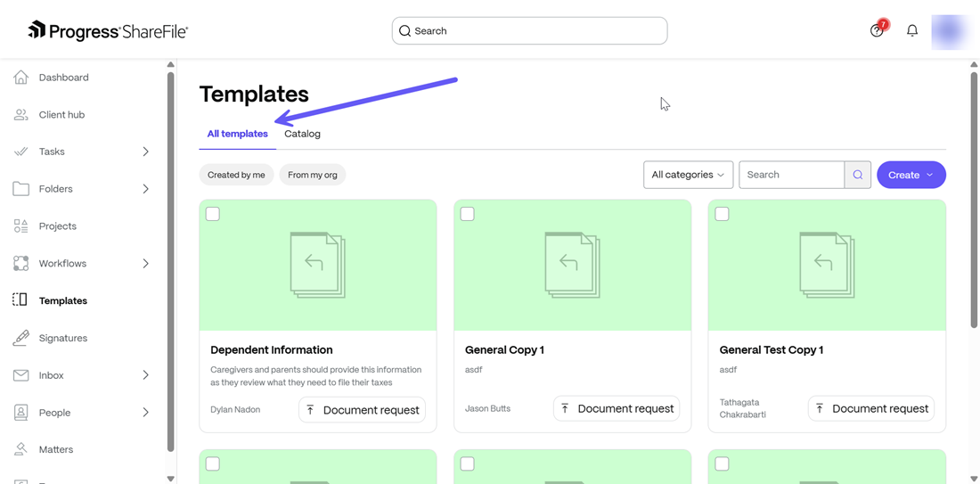Click the Projects shapes icon
This screenshot has width=980, height=484.
pos(21,226)
